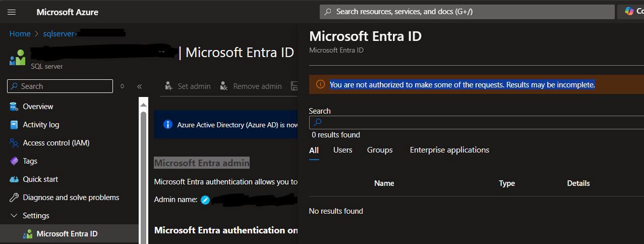Sort by the Name column header
Image resolution: width=644 pixels, height=244 pixels.
384,183
